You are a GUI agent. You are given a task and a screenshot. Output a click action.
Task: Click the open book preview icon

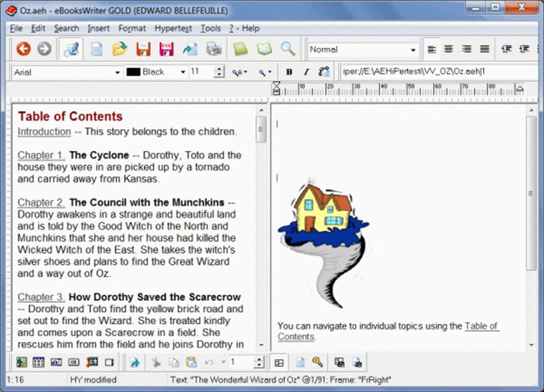tap(264, 49)
